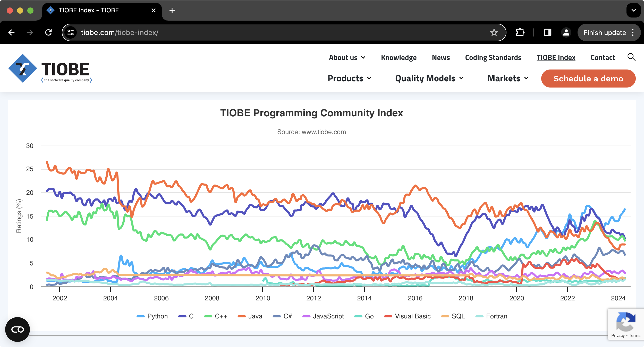Image resolution: width=644 pixels, height=347 pixels.
Task: Expand the About us menu
Action: 347,58
